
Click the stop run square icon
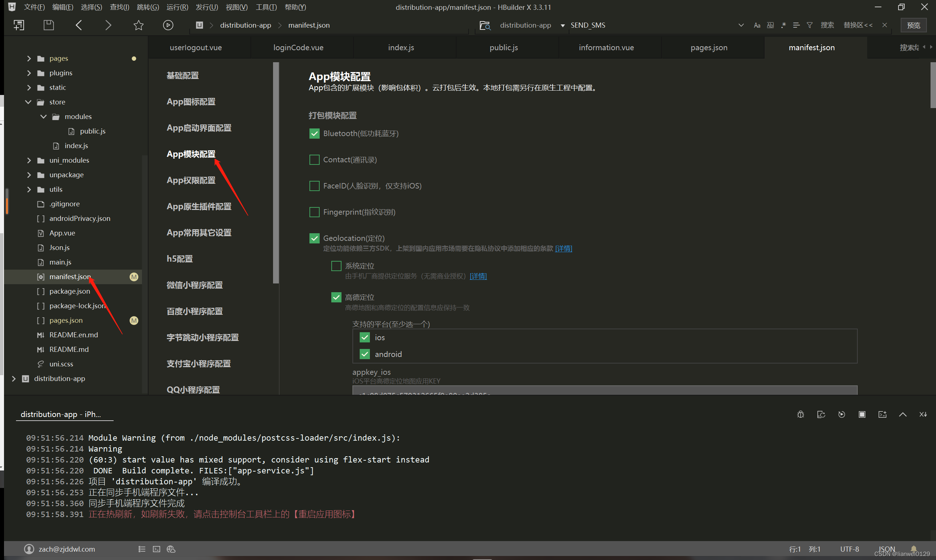pyautogui.click(x=862, y=414)
